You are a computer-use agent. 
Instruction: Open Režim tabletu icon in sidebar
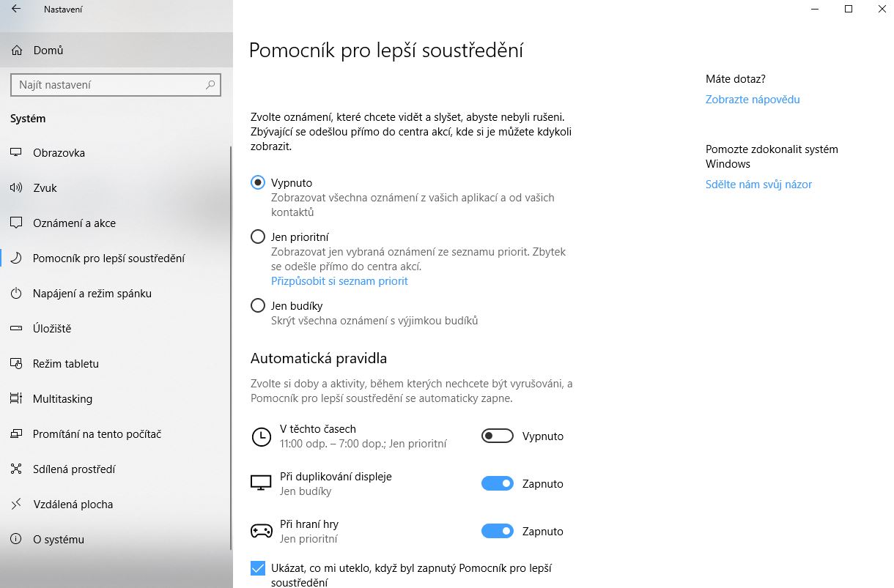[x=16, y=364]
